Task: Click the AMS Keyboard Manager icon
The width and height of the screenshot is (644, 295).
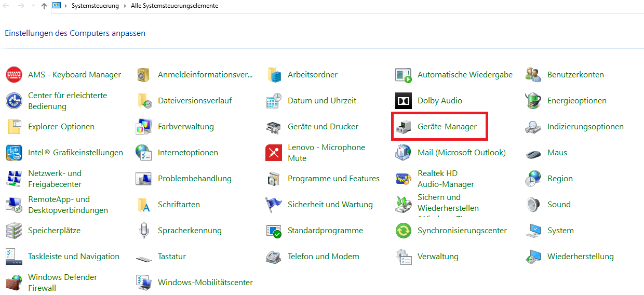Action: 14,75
